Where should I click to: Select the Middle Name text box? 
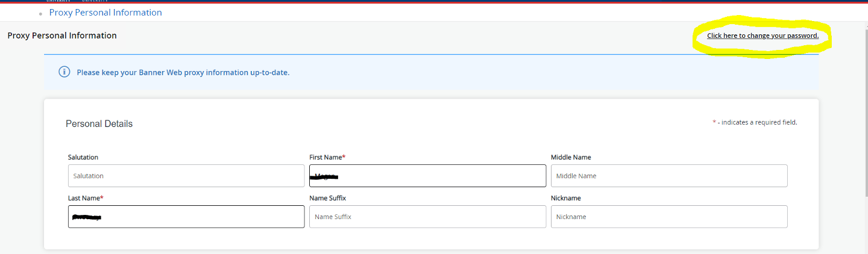click(x=669, y=176)
